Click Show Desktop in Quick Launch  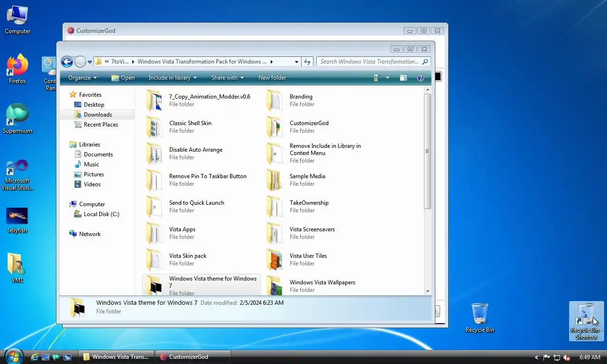[46, 357]
